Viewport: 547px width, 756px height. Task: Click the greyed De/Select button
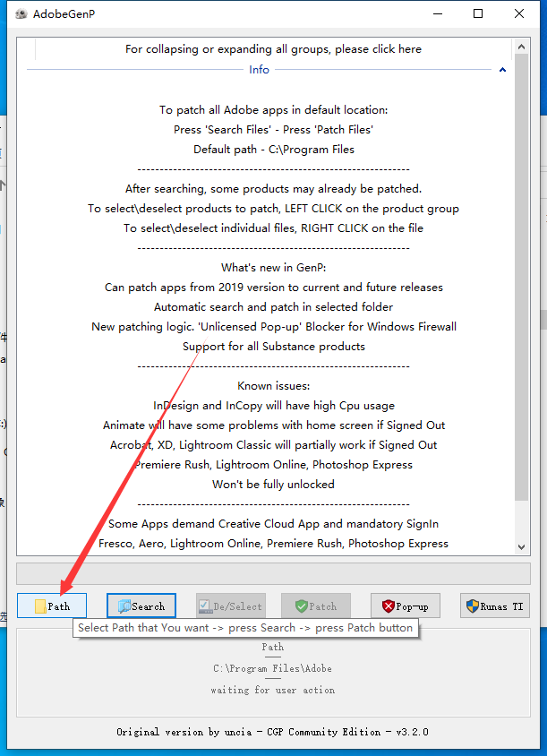tap(231, 606)
